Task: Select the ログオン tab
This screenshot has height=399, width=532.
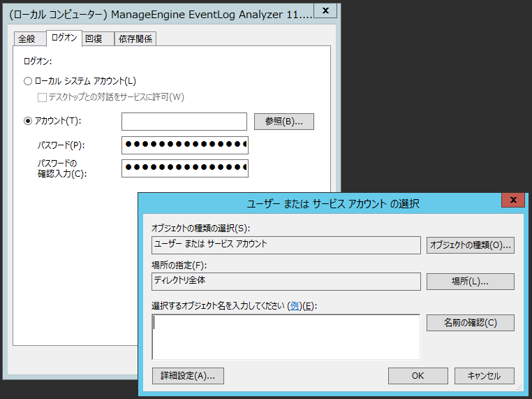Action: point(64,38)
